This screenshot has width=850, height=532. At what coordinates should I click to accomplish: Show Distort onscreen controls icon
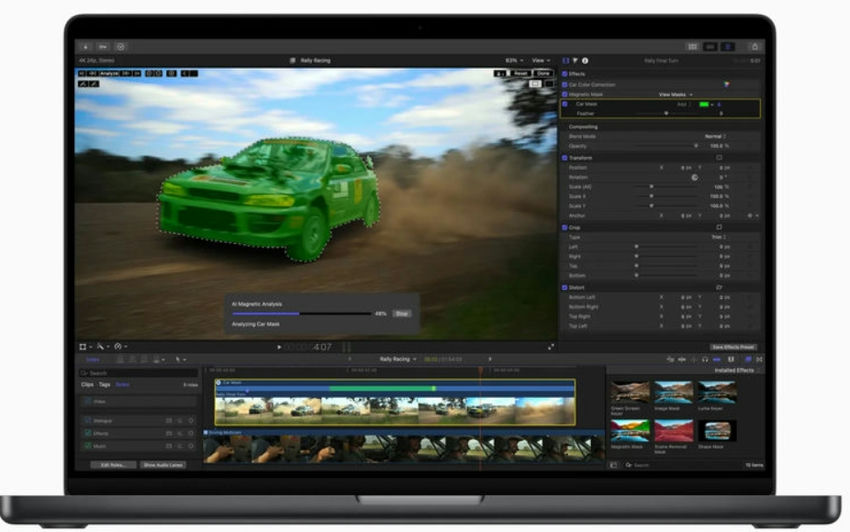[719, 287]
